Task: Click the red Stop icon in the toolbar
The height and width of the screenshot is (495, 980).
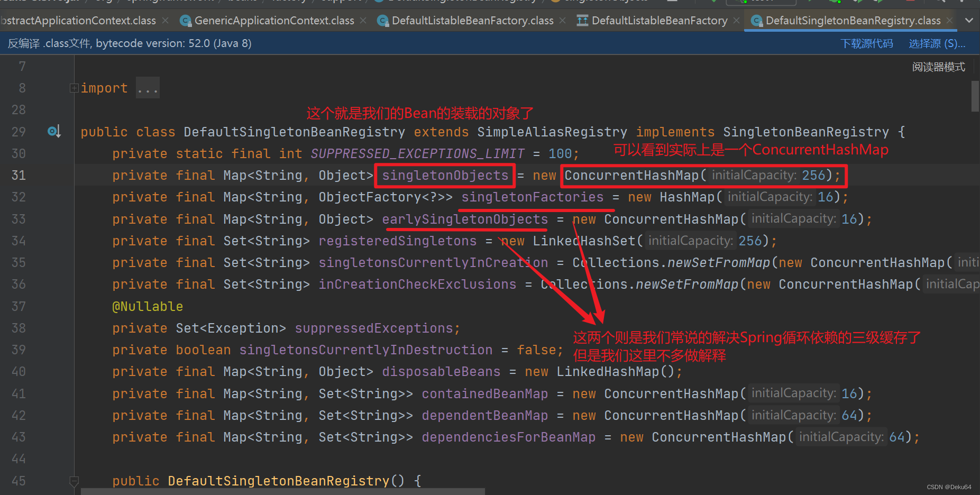Action: click(911, 2)
